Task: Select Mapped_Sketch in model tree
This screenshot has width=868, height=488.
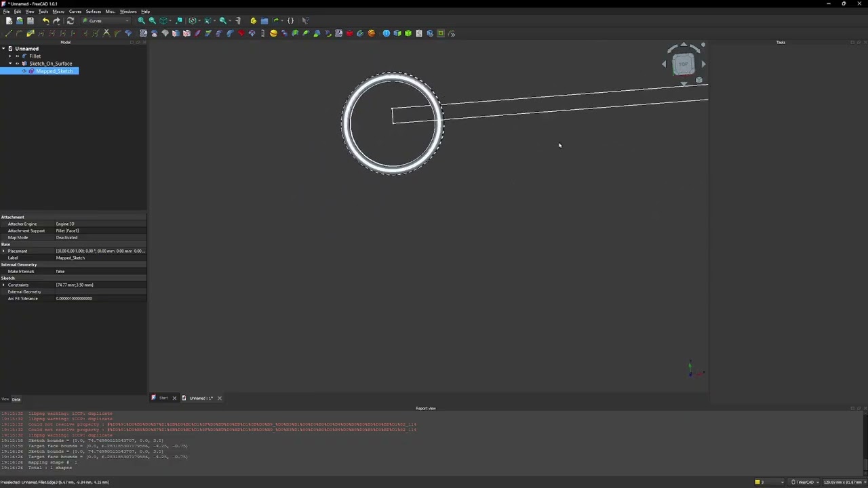Action: tap(54, 71)
